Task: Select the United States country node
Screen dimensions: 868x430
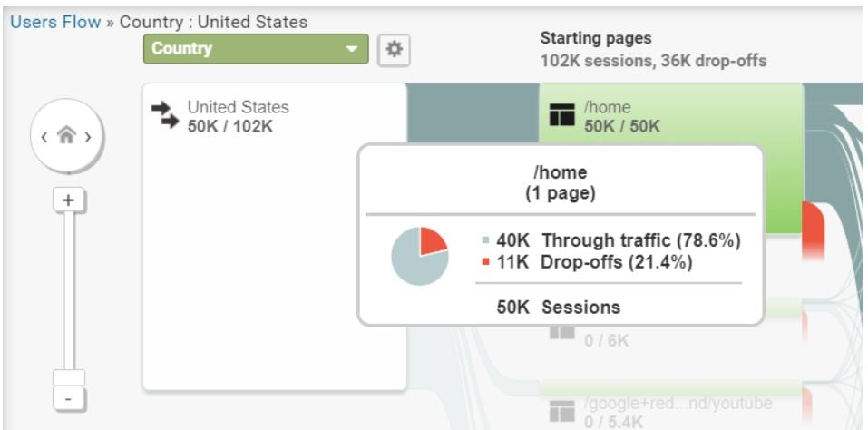Action: coord(275,237)
